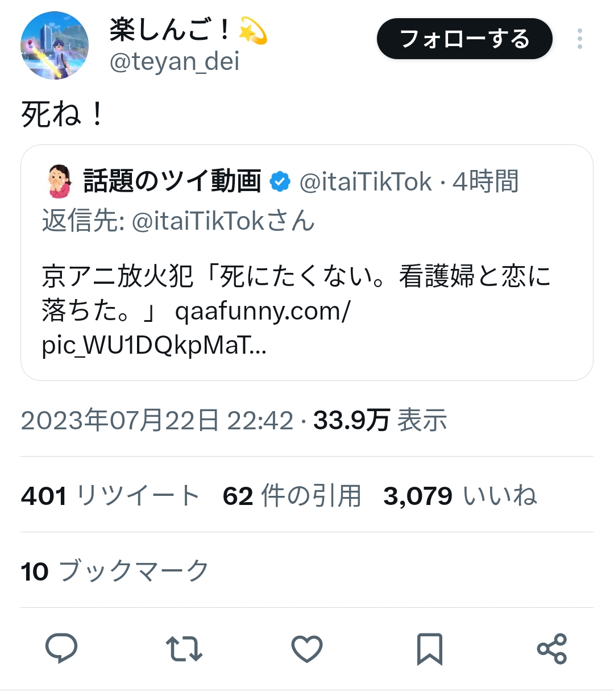View the 3,079 いいね list
The width and height of the screenshot is (614, 700).
(459, 495)
